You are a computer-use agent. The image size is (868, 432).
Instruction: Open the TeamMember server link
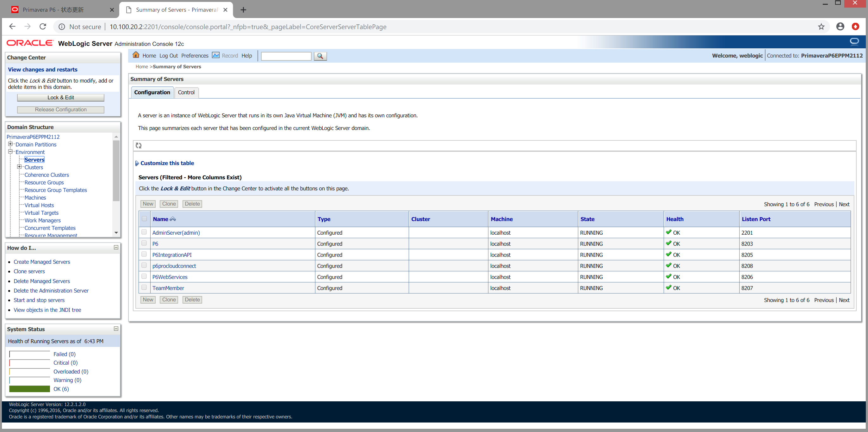[x=168, y=288]
